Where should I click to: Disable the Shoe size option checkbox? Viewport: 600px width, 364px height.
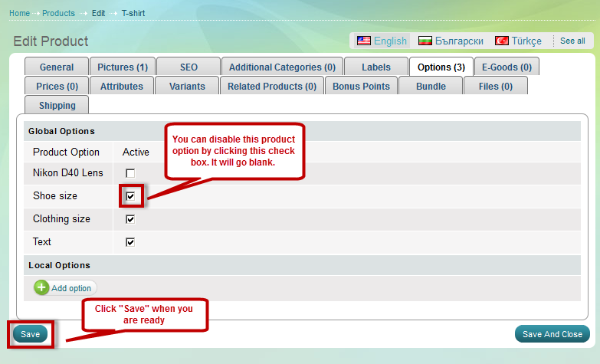(x=130, y=196)
